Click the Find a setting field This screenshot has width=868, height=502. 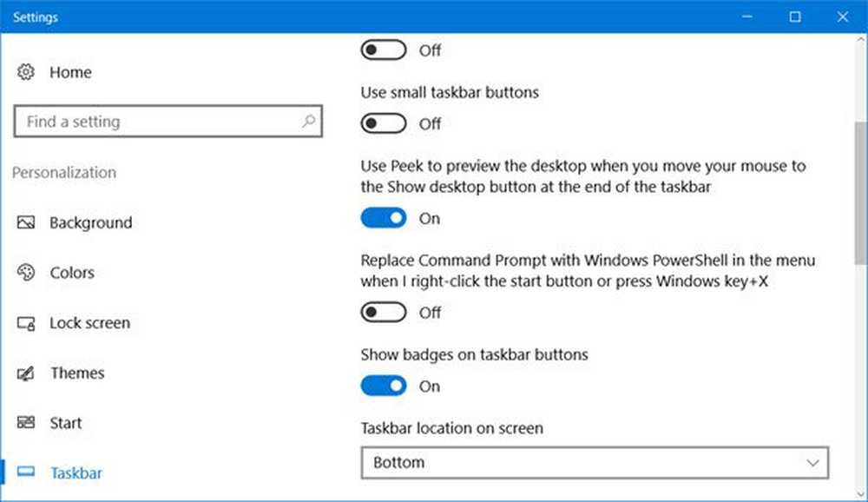[x=168, y=121]
